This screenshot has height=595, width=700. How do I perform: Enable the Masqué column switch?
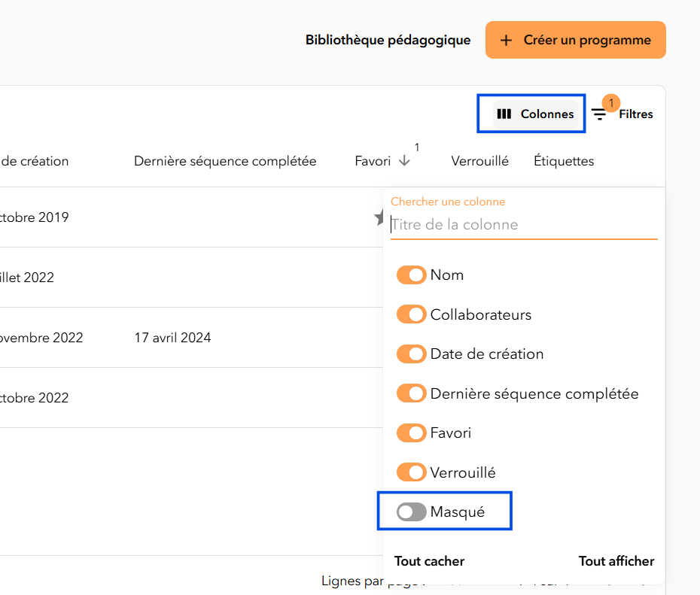point(411,512)
